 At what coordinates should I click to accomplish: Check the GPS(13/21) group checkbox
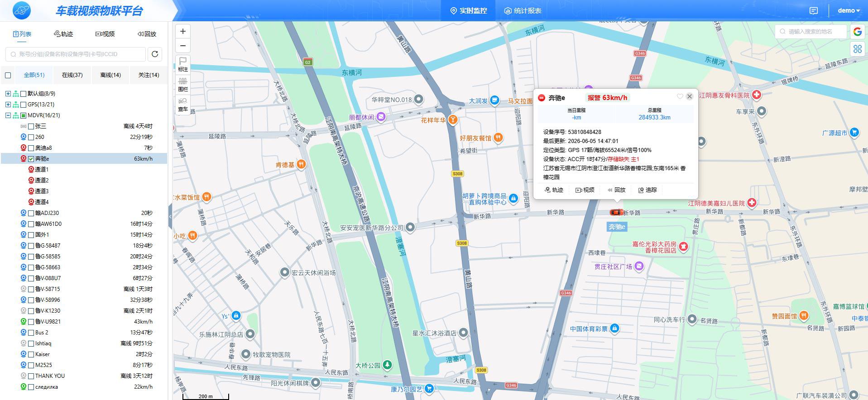point(23,105)
